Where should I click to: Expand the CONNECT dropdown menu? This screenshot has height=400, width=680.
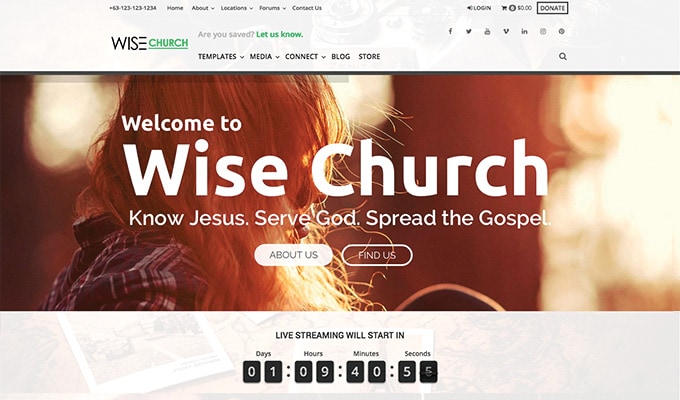(305, 56)
